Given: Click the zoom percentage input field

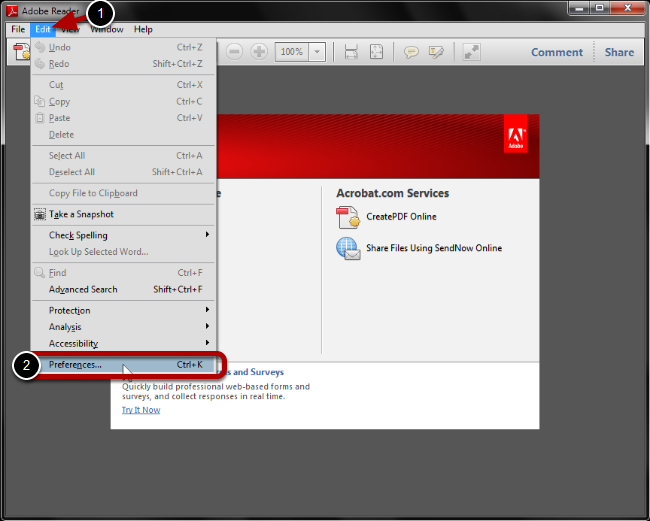Looking at the screenshot, I should click(292, 52).
